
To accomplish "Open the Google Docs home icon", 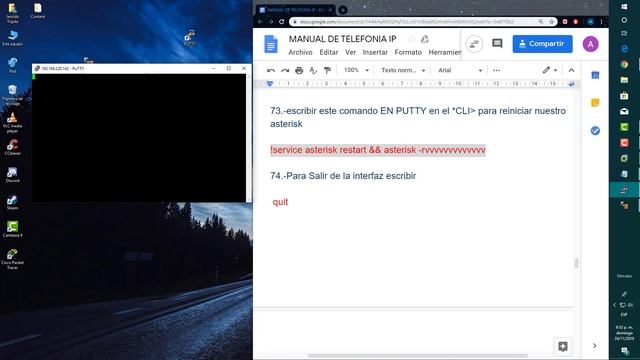I will (271, 44).
